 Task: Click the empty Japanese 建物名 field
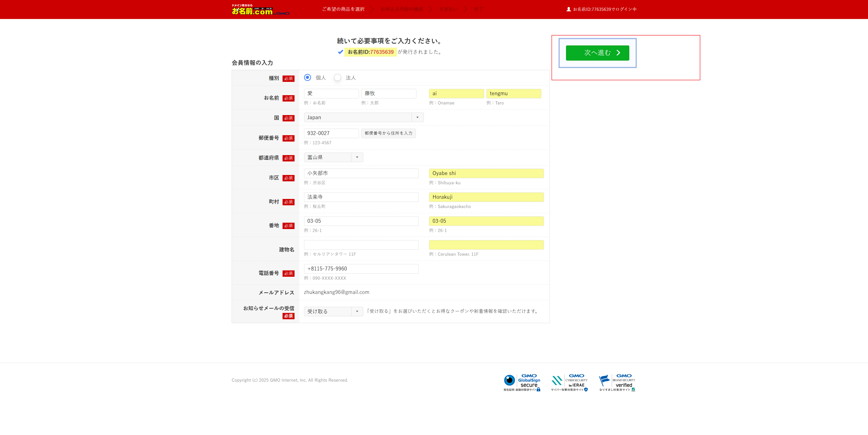(x=361, y=245)
